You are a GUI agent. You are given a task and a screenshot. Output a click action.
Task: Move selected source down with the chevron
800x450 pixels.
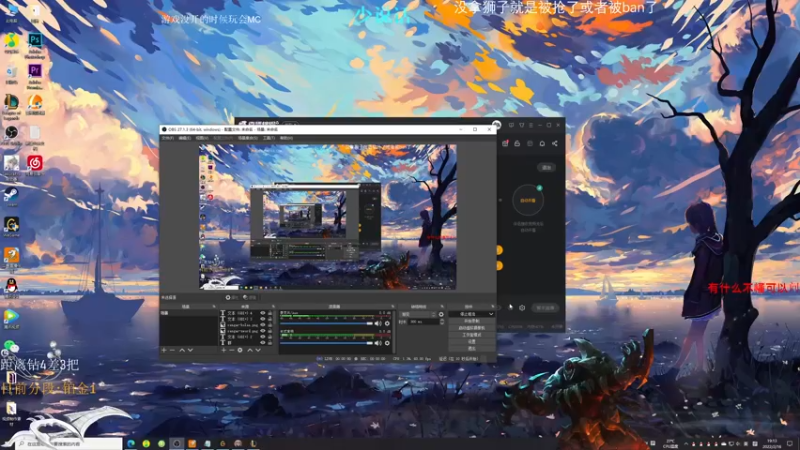(x=258, y=350)
